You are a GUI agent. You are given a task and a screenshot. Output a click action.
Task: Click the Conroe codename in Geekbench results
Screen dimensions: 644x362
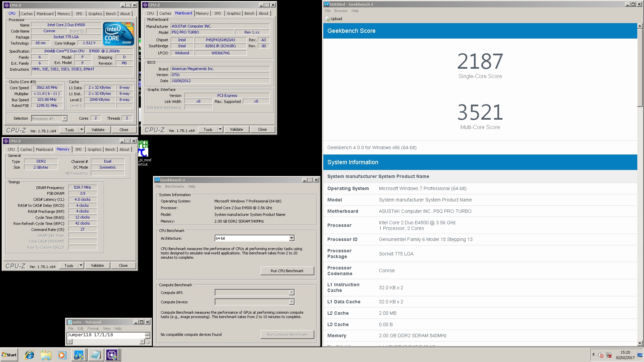point(387,271)
